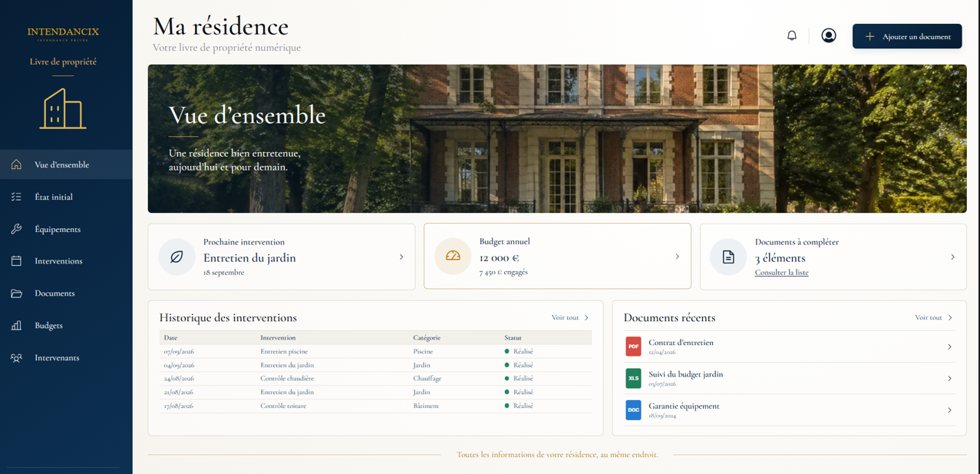Open Contrat d'entretien via its chevron
The image size is (980, 474).
949,347
